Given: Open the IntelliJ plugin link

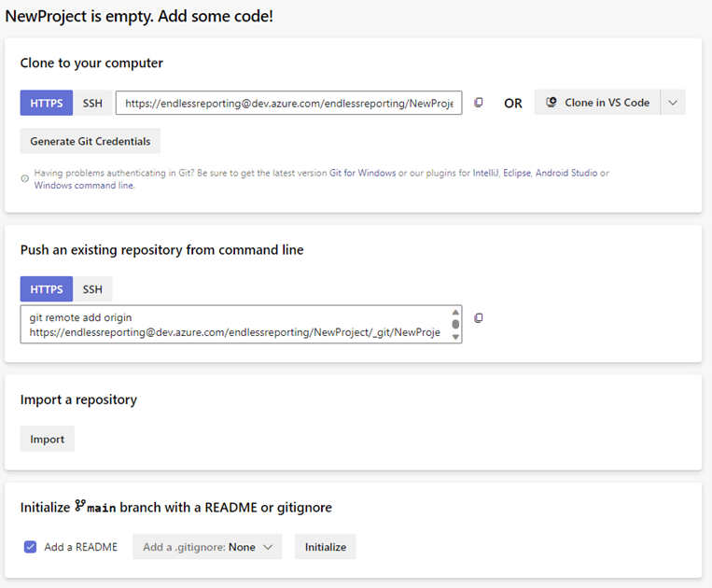Looking at the screenshot, I should [486, 174].
